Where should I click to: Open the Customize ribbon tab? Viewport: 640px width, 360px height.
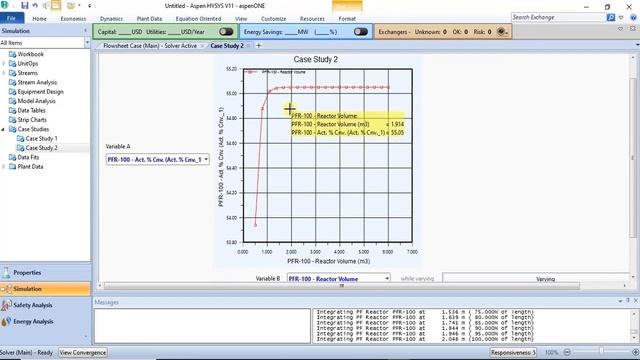(273, 19)
